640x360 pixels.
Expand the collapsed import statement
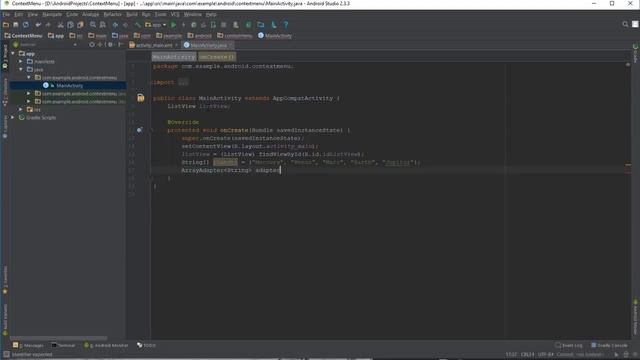[183, 82]
